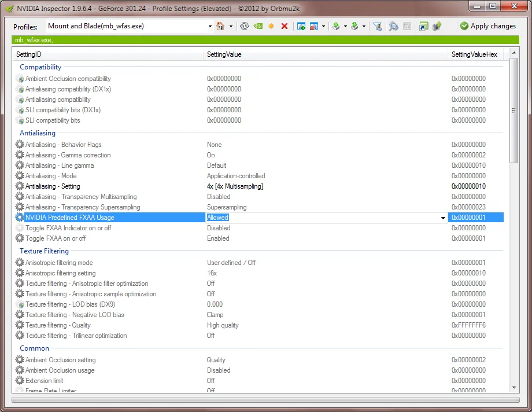
Task: Click the grayed bit value editor icon
Action: [x=407, y=26]
